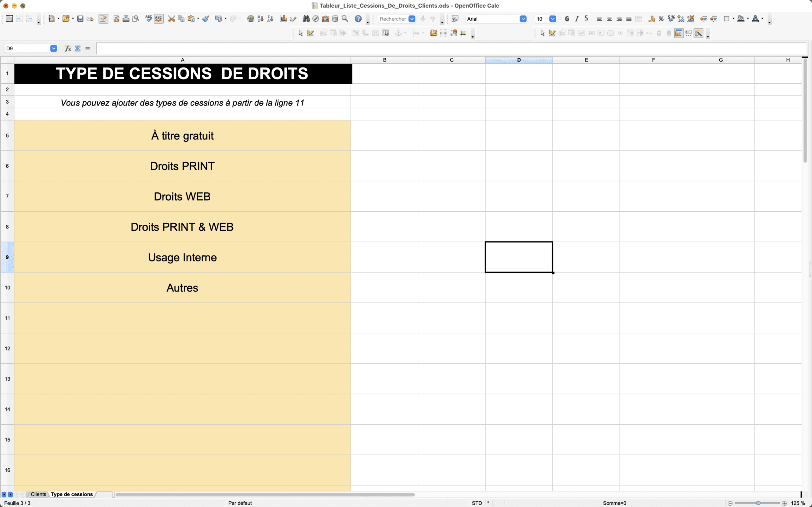The width and height of the screenshot is (812, 507).
Task: Toggle italic formatting I button
Action: 577,19
